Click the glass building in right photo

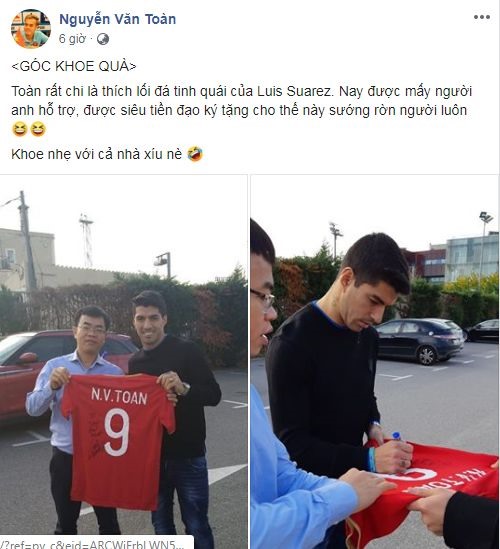click(x=472, y=258)
